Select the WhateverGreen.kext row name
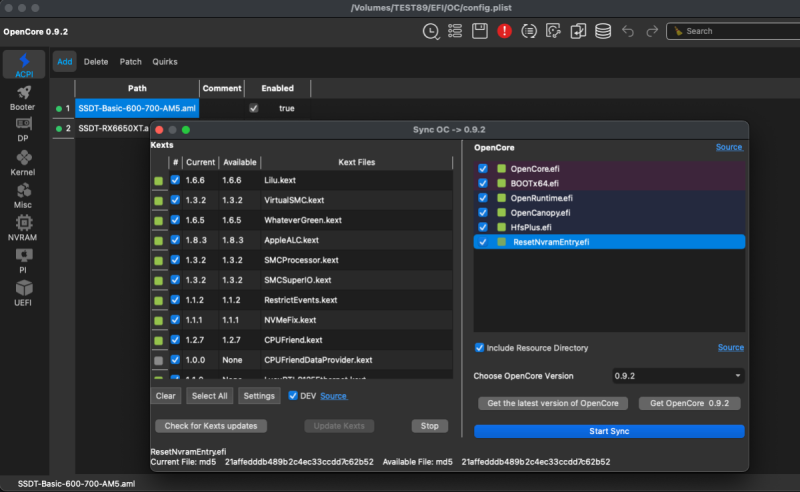This screenshot has width=800, height=492. pyautogui.click(x=303, y=220)
